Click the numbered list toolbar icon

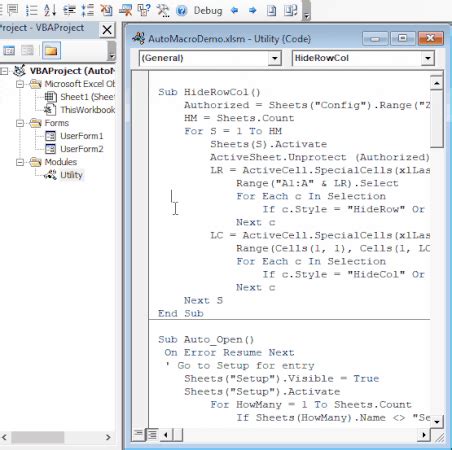coord(32,10)
